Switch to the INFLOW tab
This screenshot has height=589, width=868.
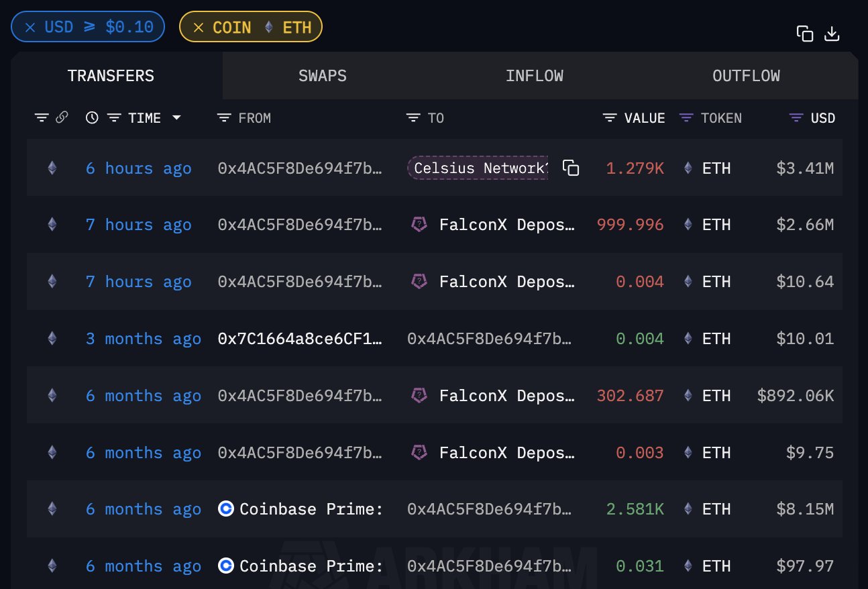535,76
